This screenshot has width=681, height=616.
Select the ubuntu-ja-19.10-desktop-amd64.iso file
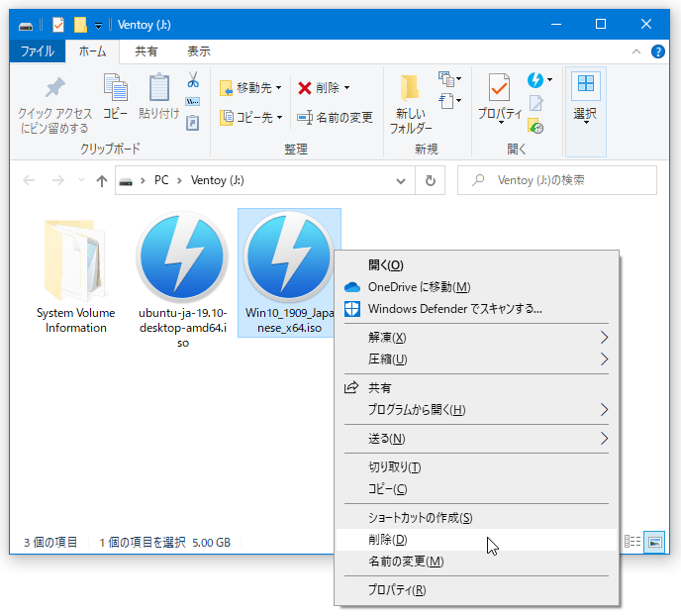[182, 280]
